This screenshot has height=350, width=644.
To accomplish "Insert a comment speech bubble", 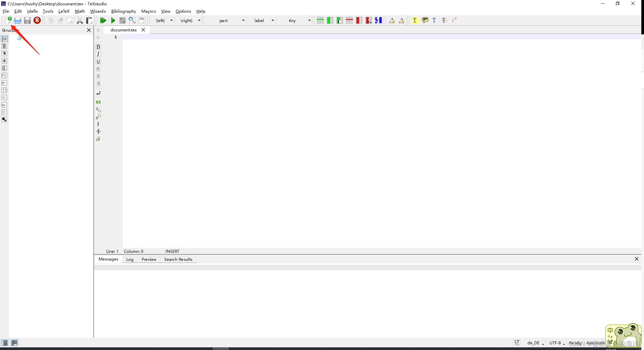I will tap(425, 20).
